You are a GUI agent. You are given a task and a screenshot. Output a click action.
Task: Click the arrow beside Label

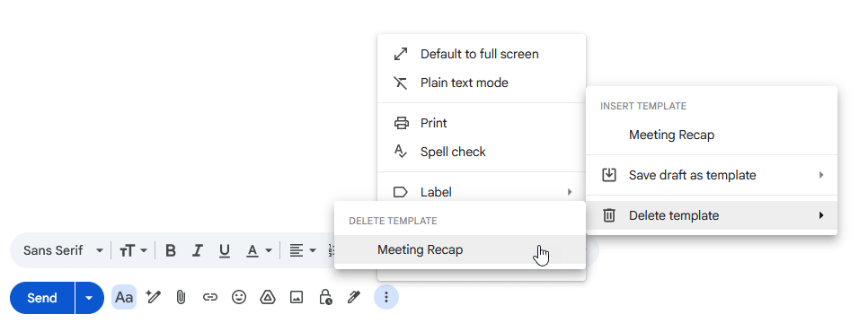pos(570,192)
